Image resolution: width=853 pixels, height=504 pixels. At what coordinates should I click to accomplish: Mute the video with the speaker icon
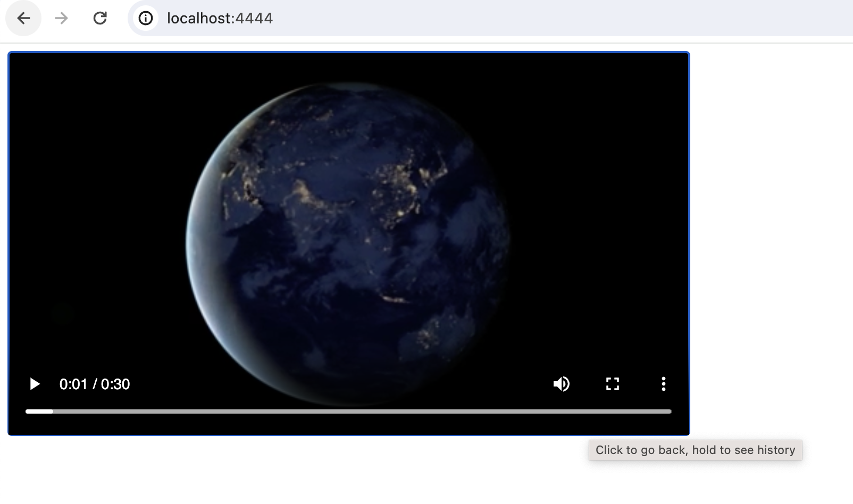point(562,384)
